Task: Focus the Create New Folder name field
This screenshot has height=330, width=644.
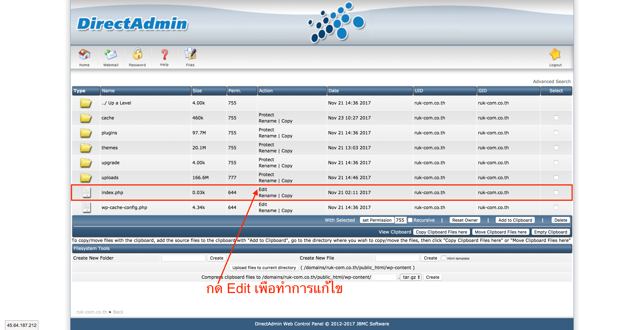Action: [183, 258]
